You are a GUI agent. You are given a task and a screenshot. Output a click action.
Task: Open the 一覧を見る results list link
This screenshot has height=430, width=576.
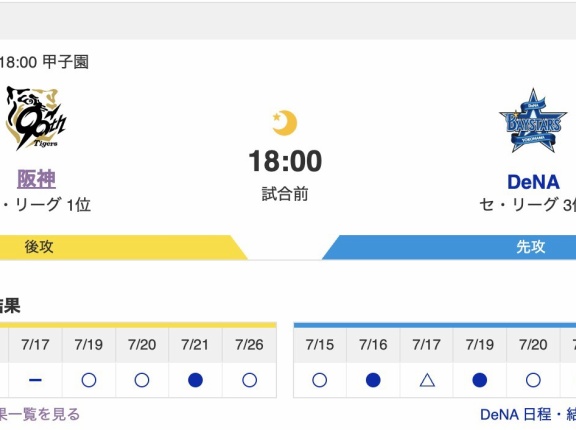click(39, 414)
